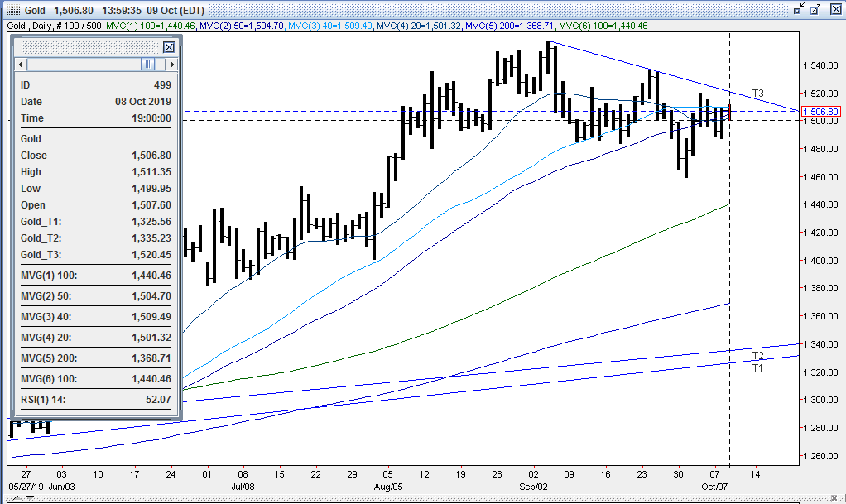Close the data info panel with X
This screenshot has width=846, height=504.
click(169, 47)
